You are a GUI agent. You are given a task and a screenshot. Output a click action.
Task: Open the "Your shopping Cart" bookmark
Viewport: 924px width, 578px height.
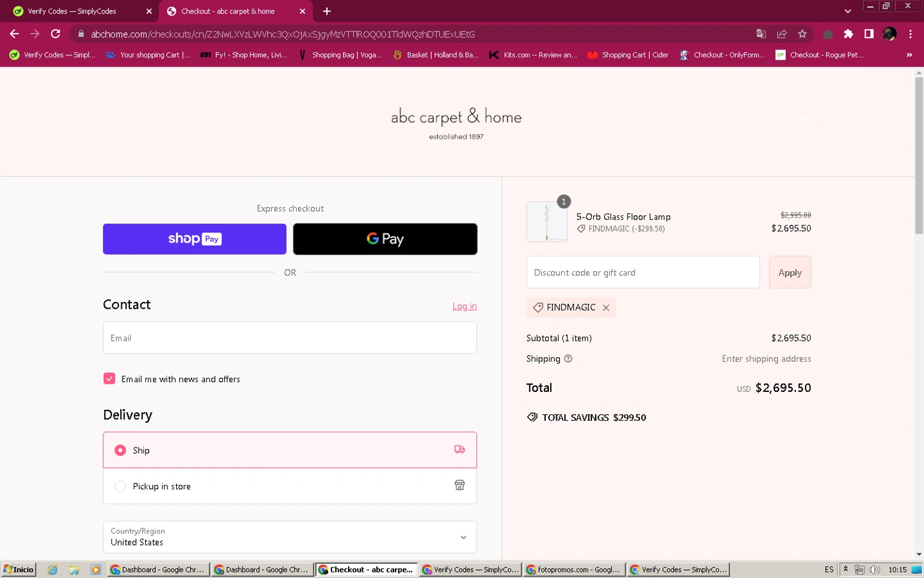tap(148, 55)
